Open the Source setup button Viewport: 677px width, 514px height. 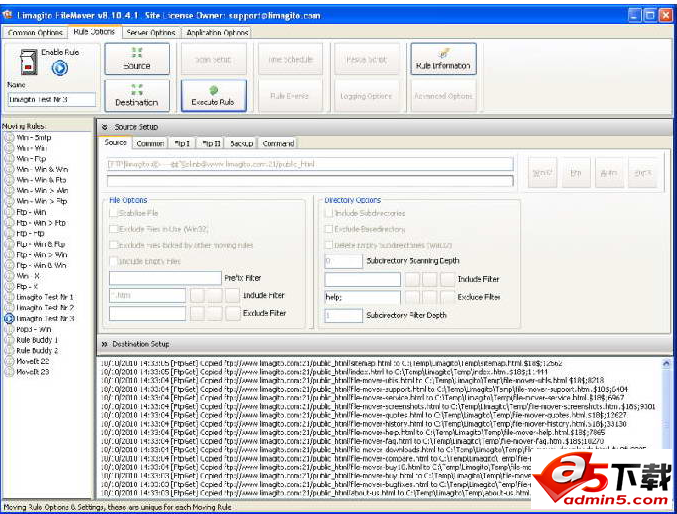pyautogui.click(x=137, y=59)
